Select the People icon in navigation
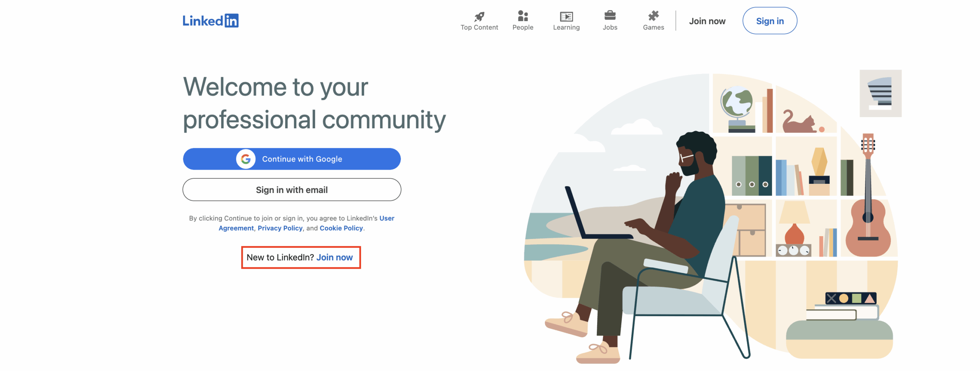980x371 pixels. (523, 16)
